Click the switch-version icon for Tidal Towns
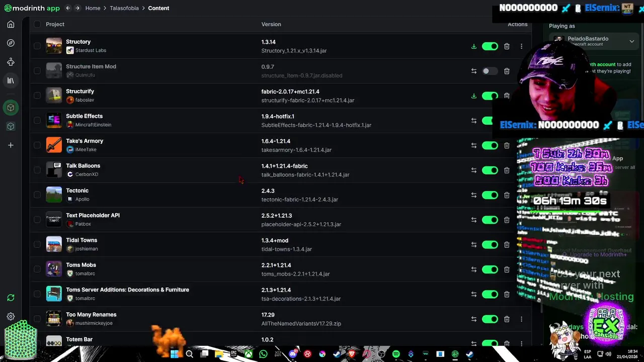The width and height of the screenshot is (644, 362). tap(473, 244)
